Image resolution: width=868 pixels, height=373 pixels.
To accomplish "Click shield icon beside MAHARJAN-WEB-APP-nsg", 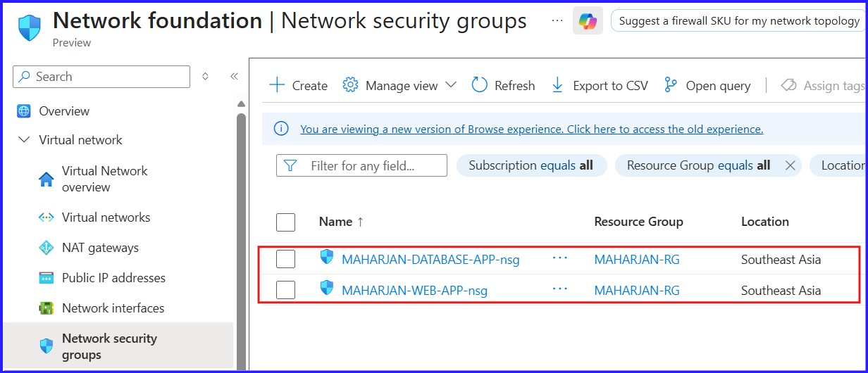I will [x=326, y=287].
